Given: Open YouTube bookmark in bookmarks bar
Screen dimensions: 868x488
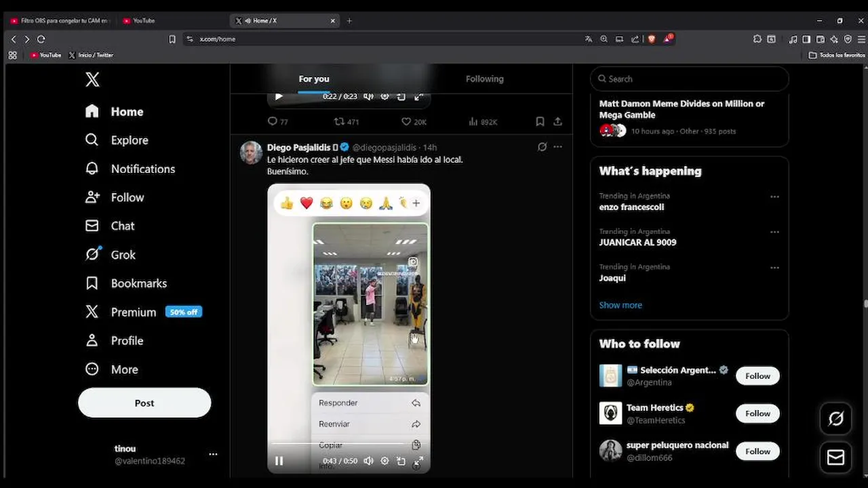Looking at the screenshot, I should (x=45, y=55).
